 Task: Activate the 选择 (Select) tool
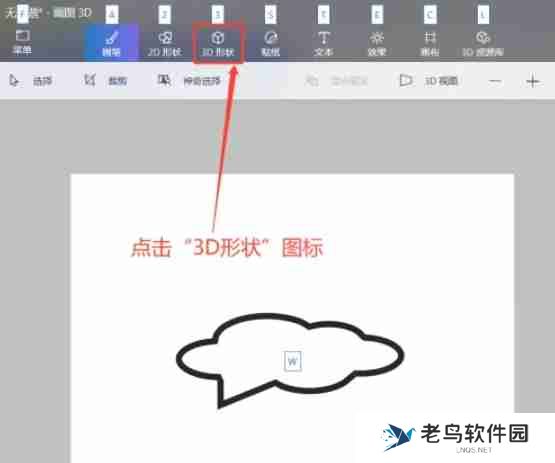tap(30, 81)
